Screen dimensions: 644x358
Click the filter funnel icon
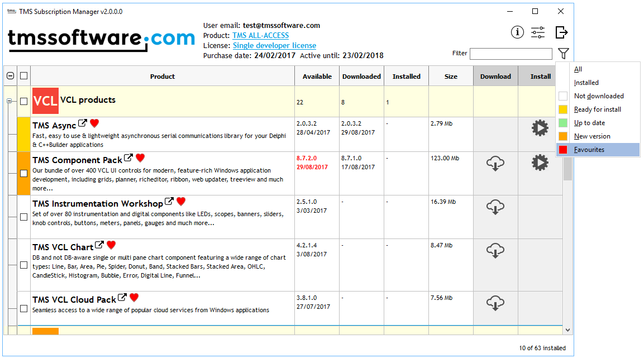click(564, 54)
